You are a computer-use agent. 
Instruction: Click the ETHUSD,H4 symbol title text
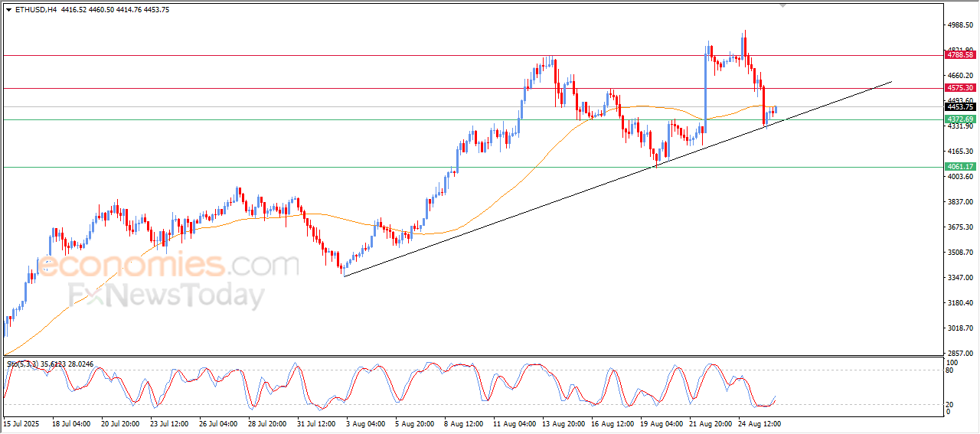(x=35, y=9)
